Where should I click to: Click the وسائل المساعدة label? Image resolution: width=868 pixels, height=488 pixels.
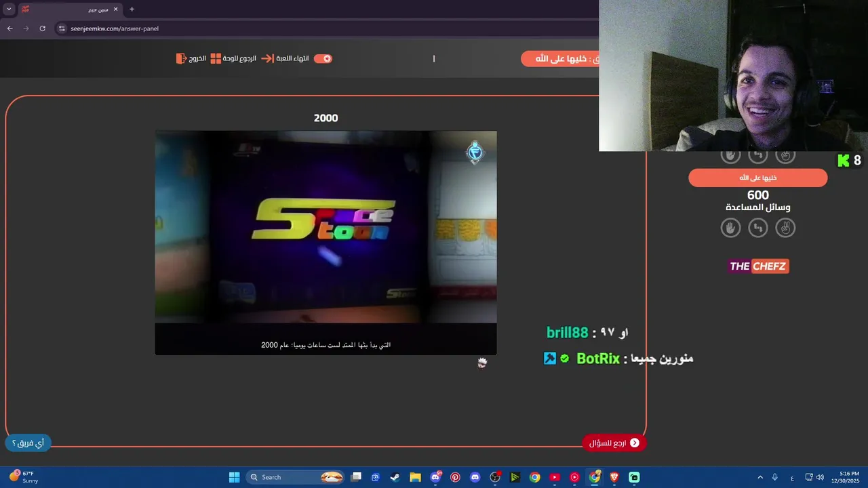click(757, 207)
